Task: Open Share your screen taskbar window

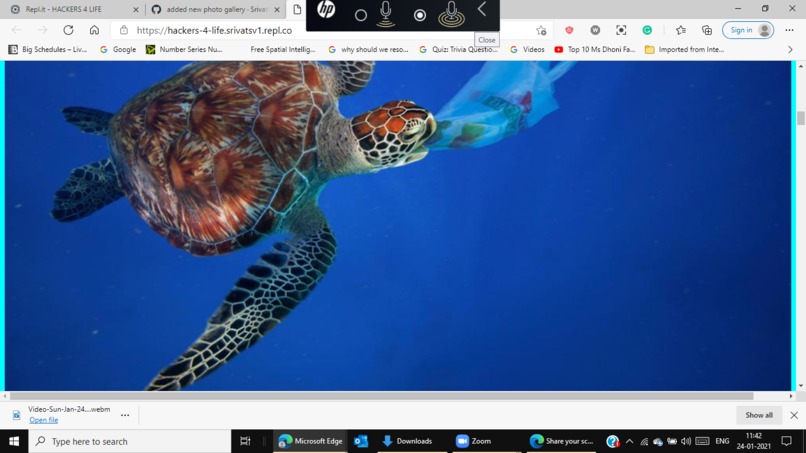Action: [562, 441]
